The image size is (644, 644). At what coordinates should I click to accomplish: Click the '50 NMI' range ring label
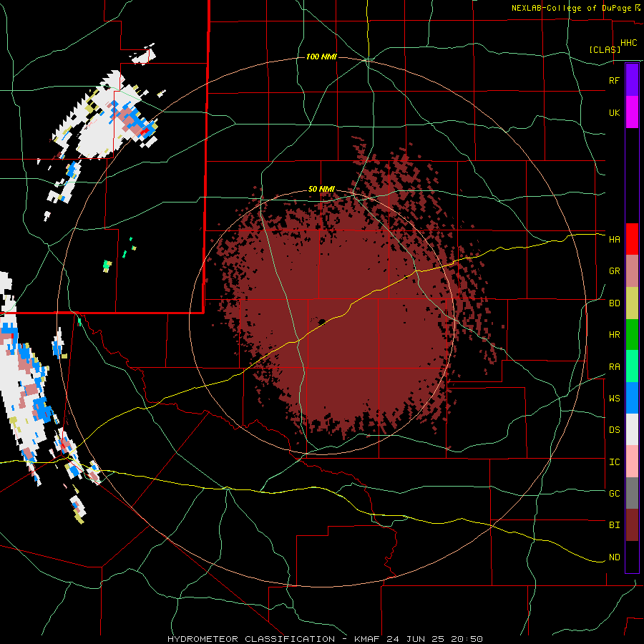click(321, 189)
